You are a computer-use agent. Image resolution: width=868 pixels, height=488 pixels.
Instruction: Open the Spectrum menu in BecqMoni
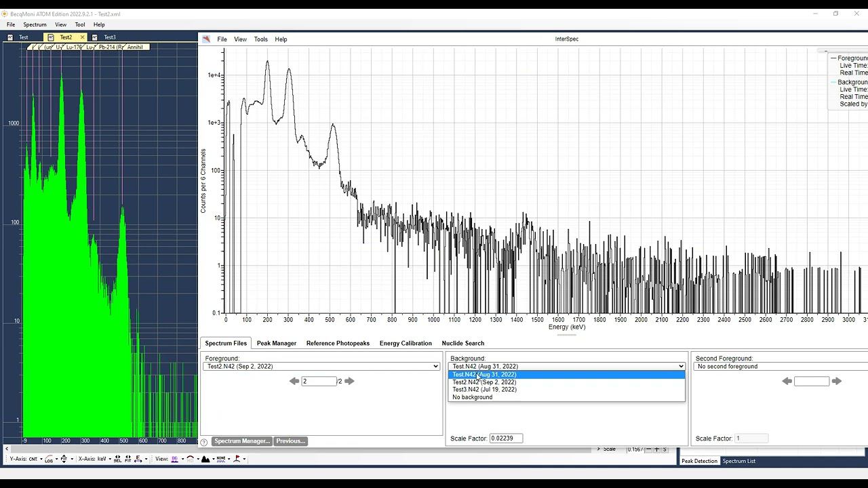click(35, 24)
